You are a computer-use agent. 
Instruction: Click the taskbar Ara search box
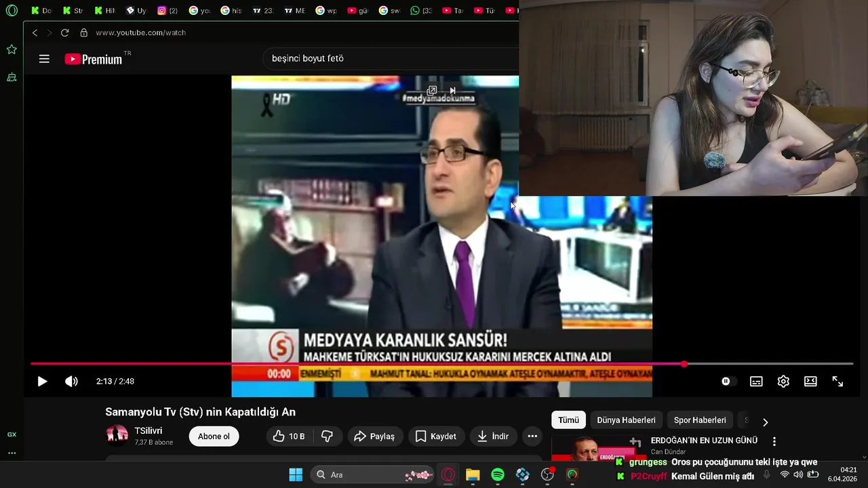click(x=372, y=474)
